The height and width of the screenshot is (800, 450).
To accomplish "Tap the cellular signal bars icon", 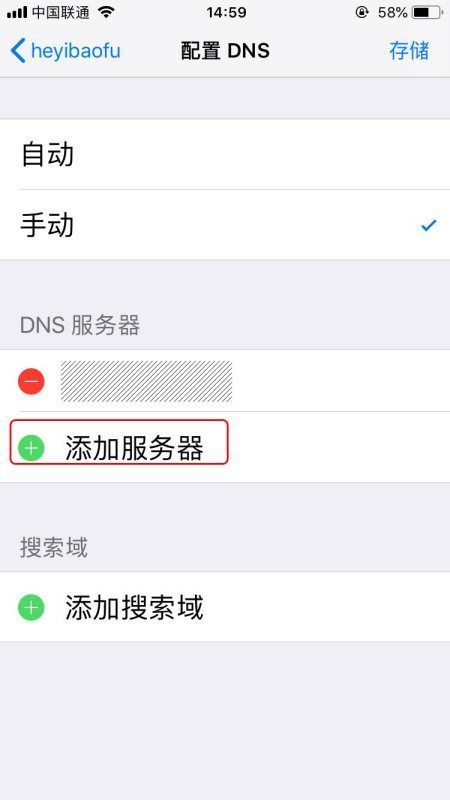I will click(17, 13).
